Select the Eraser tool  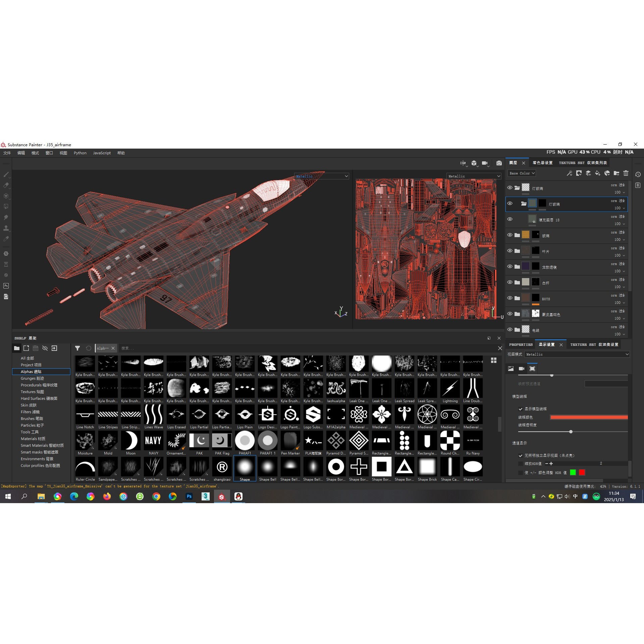(6, 185)
